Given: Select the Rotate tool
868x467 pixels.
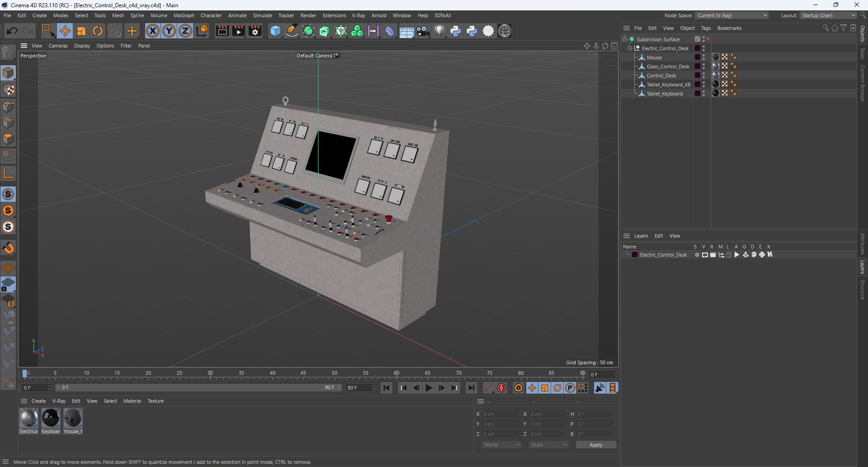Looking at the screenshot, I should (x=98, y=31).
